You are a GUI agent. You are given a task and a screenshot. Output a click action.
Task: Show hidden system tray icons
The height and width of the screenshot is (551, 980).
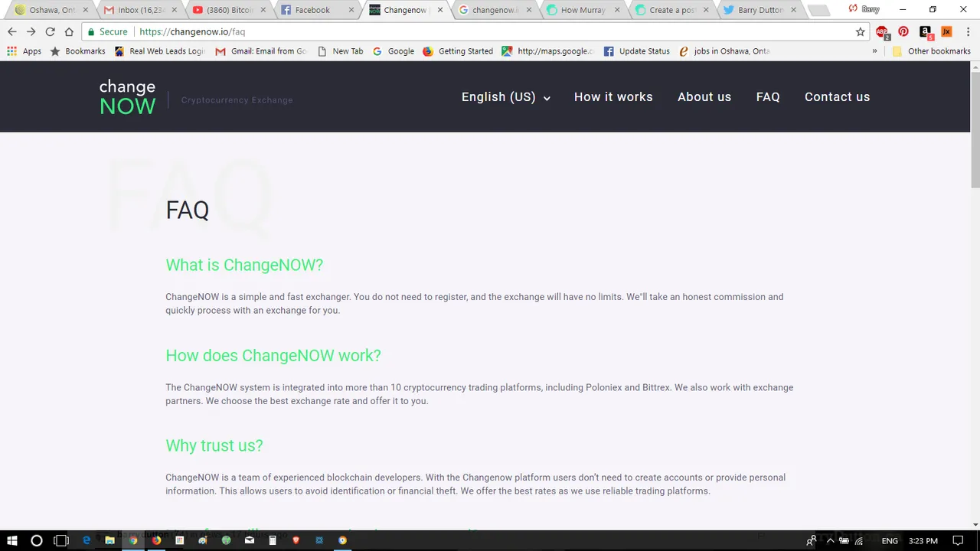pyautogui.click(x=830, y=541)
